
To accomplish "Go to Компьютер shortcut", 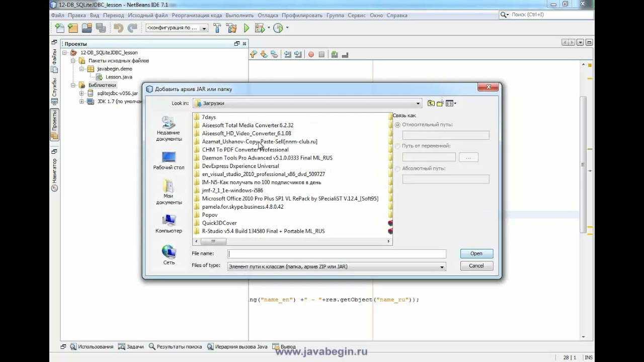I will [169, 224].
